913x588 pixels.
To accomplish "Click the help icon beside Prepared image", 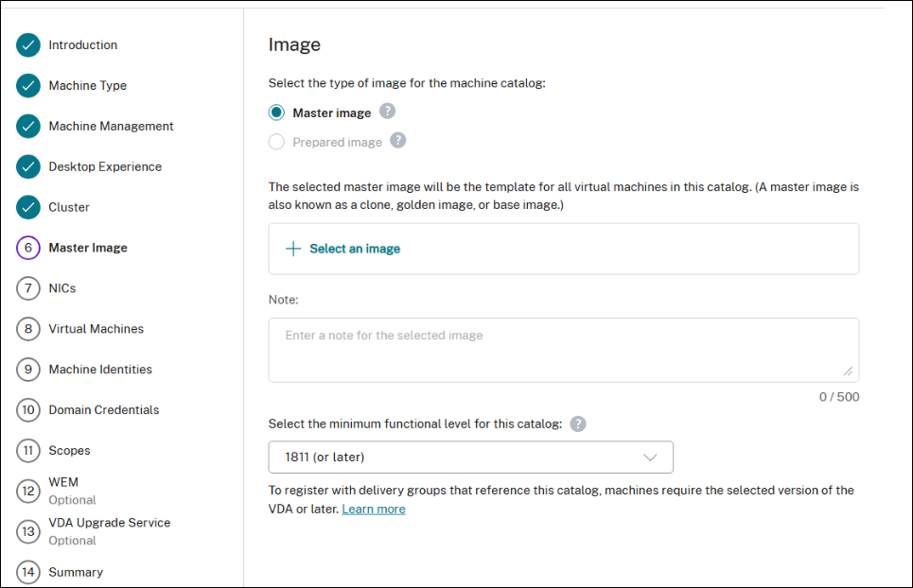I will pos(398,141).
